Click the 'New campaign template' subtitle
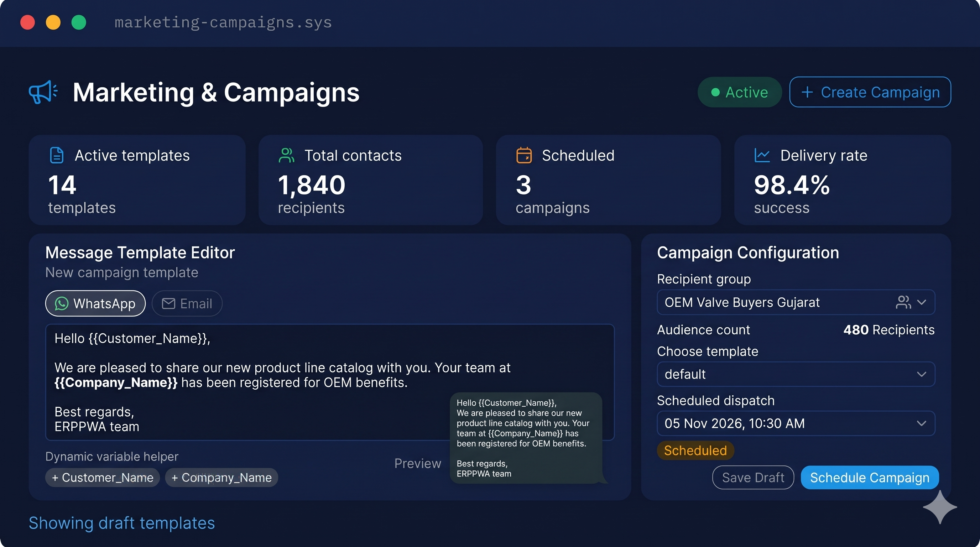The width and height of the screenshot is (980, 547). (x=122, y=272)
